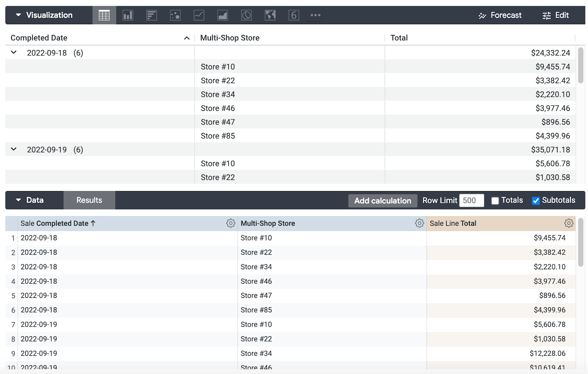
Task: Collapse the 2022-09-18 subtotal group
Action: 14,53
